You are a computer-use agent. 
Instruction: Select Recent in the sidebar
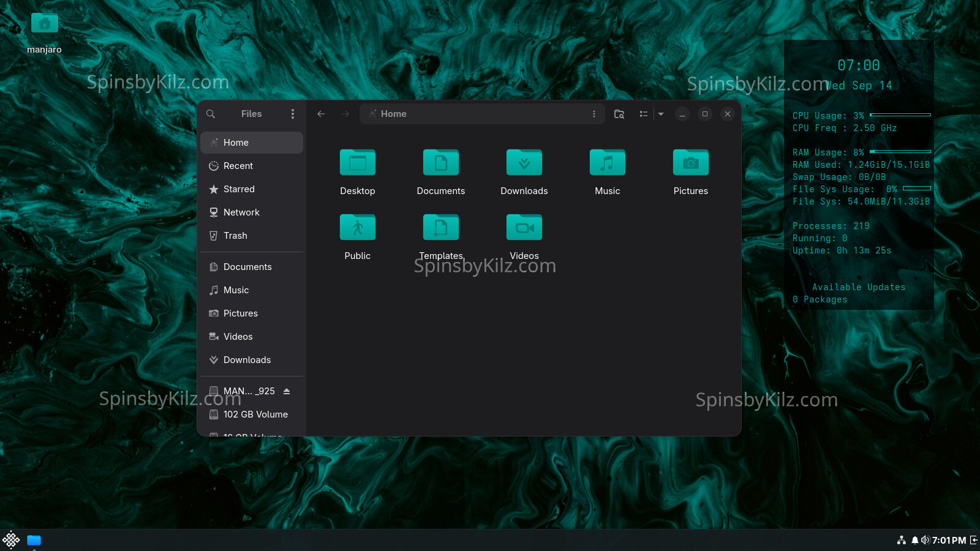point(238,166)
